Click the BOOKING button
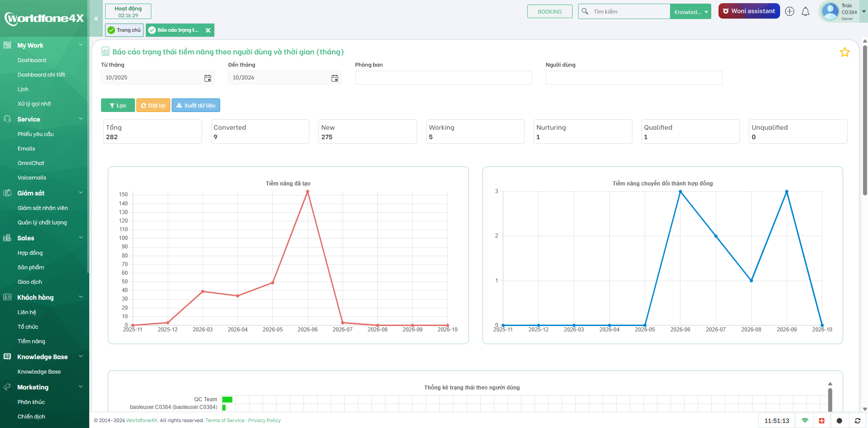The image size is (868, 428). point(550,11)
